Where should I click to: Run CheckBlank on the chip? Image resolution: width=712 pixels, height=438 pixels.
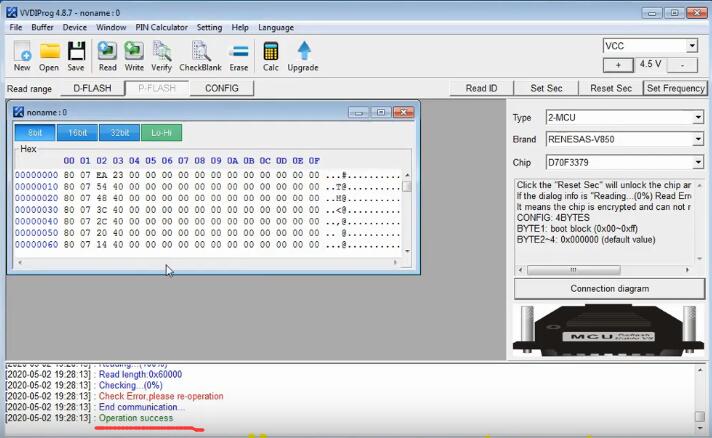click(200, 56)
